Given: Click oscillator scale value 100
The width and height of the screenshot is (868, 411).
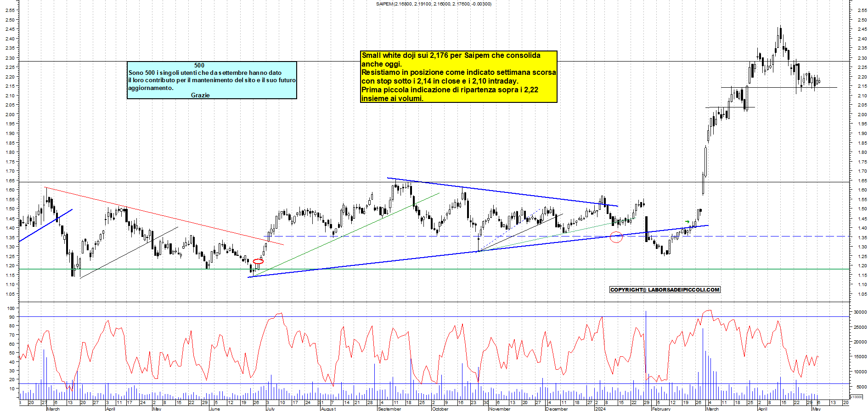Looking at the screenshot, I should click(11, 308).
